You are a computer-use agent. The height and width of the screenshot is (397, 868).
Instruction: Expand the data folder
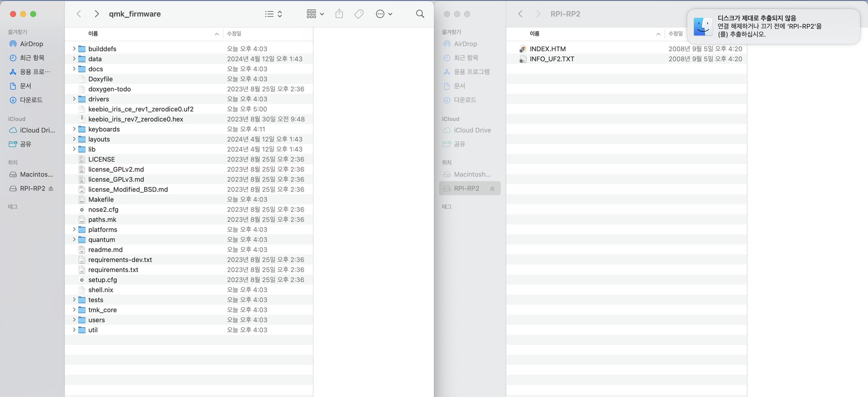click(74, 59)
